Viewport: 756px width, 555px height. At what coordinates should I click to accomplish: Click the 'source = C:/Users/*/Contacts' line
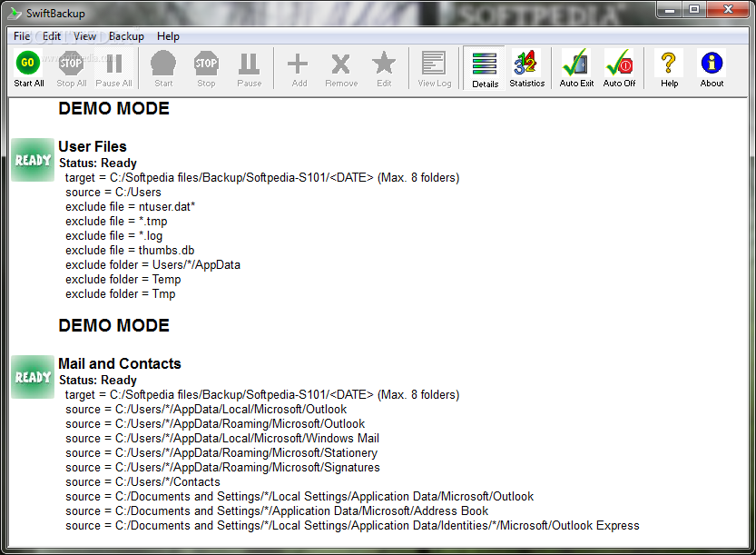pos(142,481)
